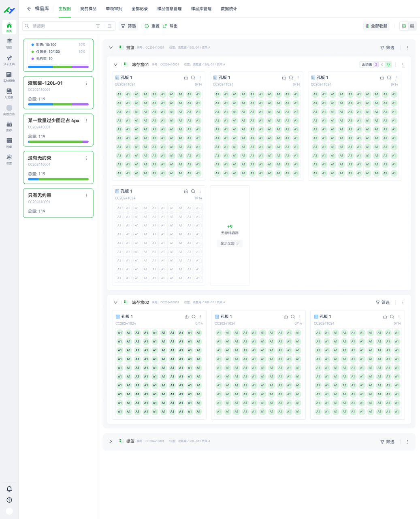Click the 重置 refresh icon
The width and height of the screenshot is (420, 519).
click(147, 26)
